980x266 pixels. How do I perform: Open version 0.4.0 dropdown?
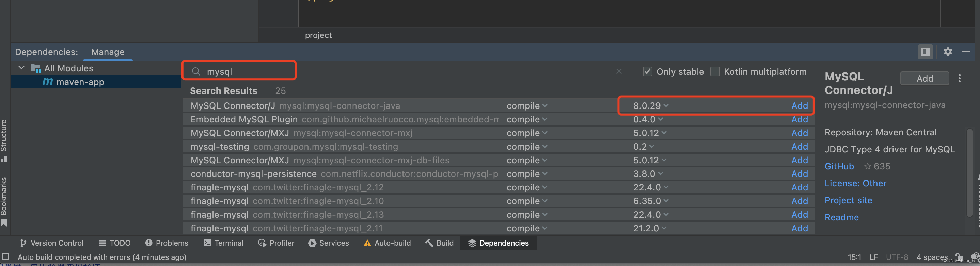(648, 119)
